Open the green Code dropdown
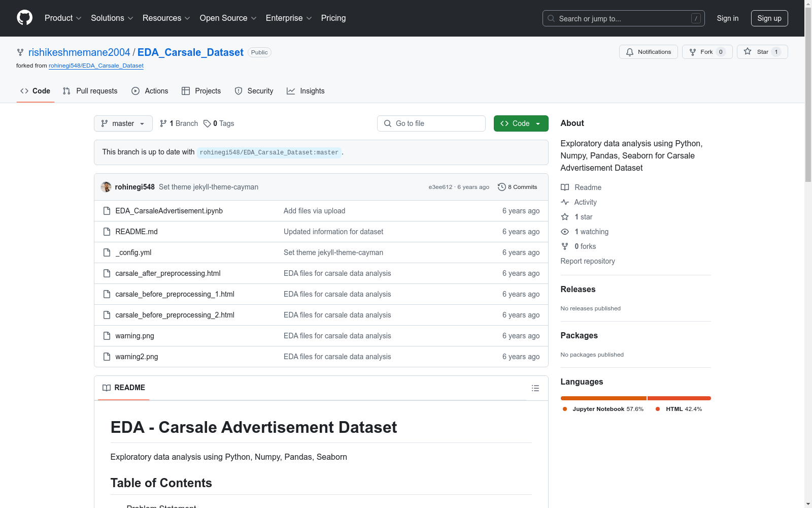Image resolution: width=812 pixels, height=508 pixels. point(521,123)
